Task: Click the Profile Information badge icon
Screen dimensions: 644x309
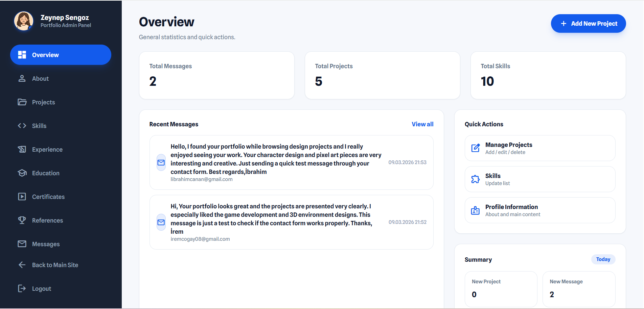Action: click(476, 210)
